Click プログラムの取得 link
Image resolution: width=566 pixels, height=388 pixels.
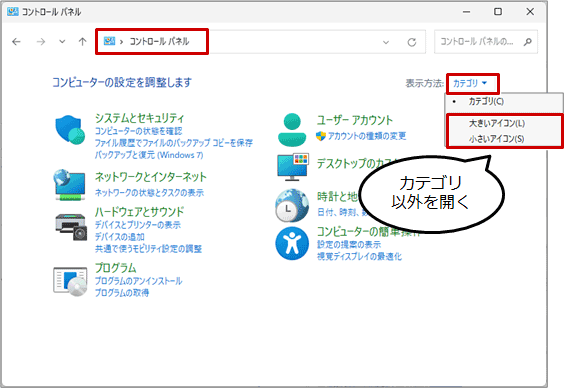pos(122,293)
